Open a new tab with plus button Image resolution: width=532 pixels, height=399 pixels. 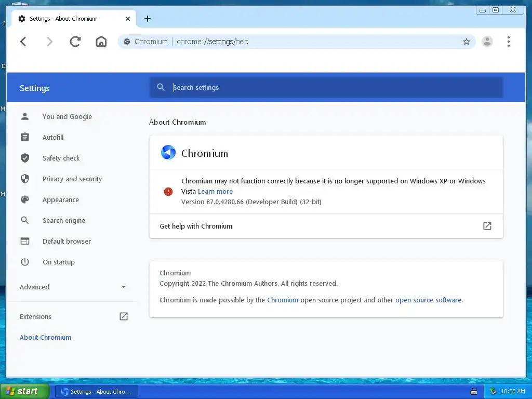click(147, 19)
